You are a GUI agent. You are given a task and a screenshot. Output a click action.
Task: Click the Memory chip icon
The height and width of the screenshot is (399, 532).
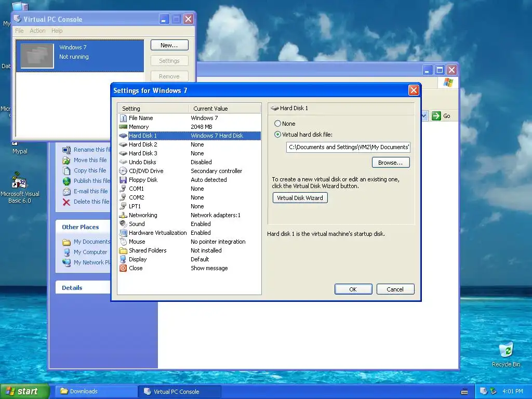[123, 127]
